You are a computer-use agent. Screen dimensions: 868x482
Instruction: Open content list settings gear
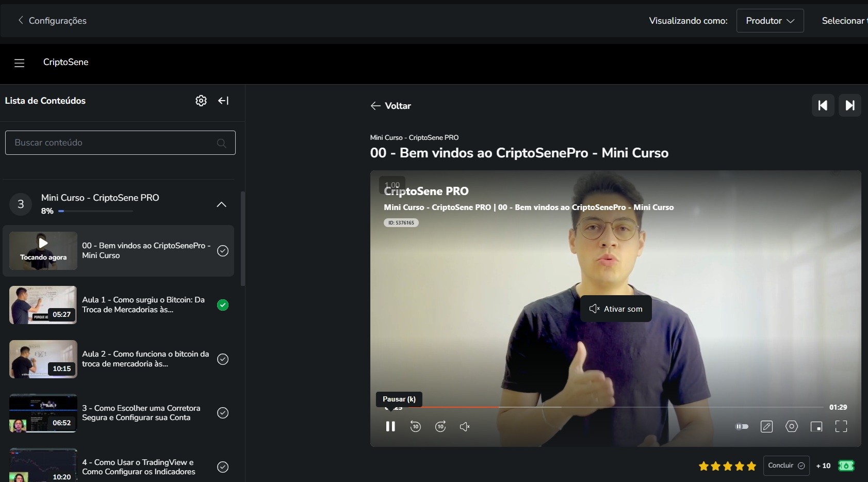click(x=201, y=101)
